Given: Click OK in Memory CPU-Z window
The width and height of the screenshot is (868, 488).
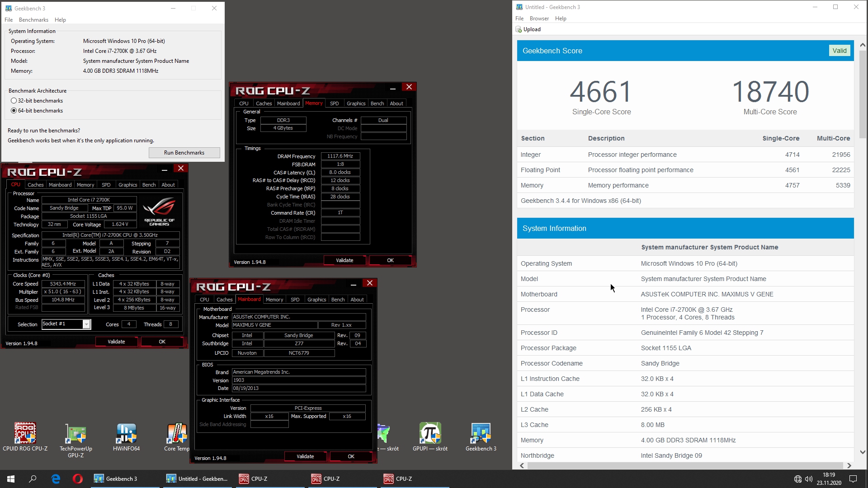Looking at the screenshot, I should point(391,260).
